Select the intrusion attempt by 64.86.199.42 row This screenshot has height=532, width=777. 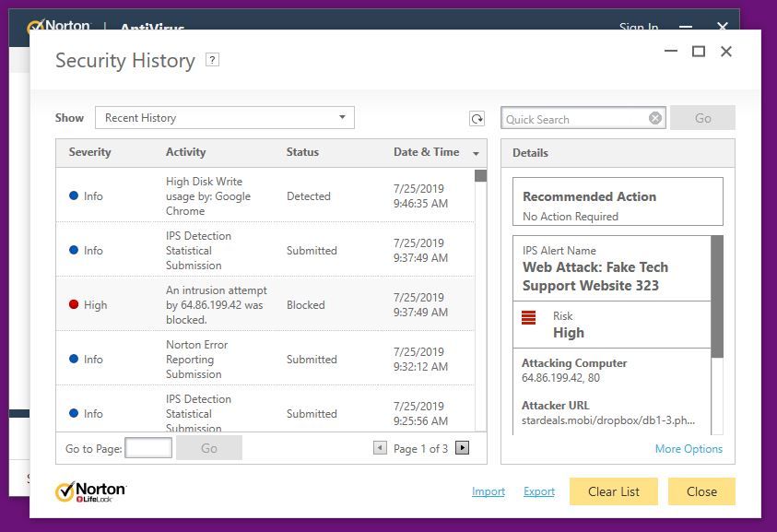click(x=265, y=304)
